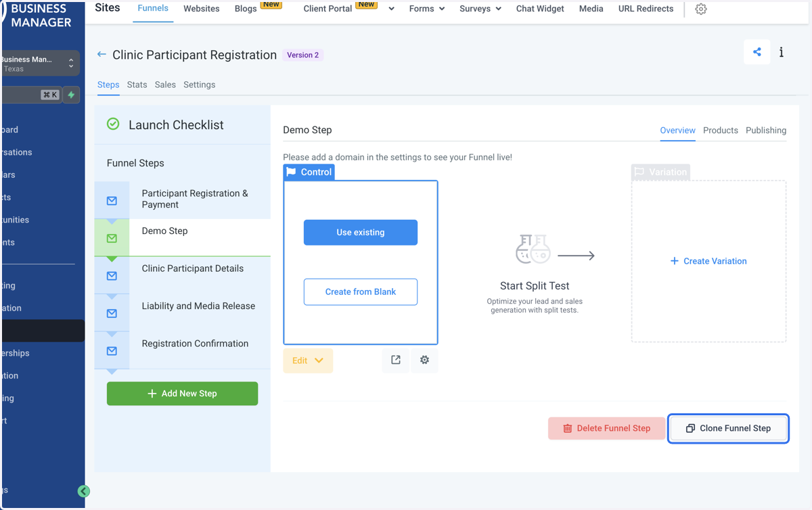Screen dimensions: 812x510
Task: Select Participant Registration & Payment step
Action: (x=183, y=200)
